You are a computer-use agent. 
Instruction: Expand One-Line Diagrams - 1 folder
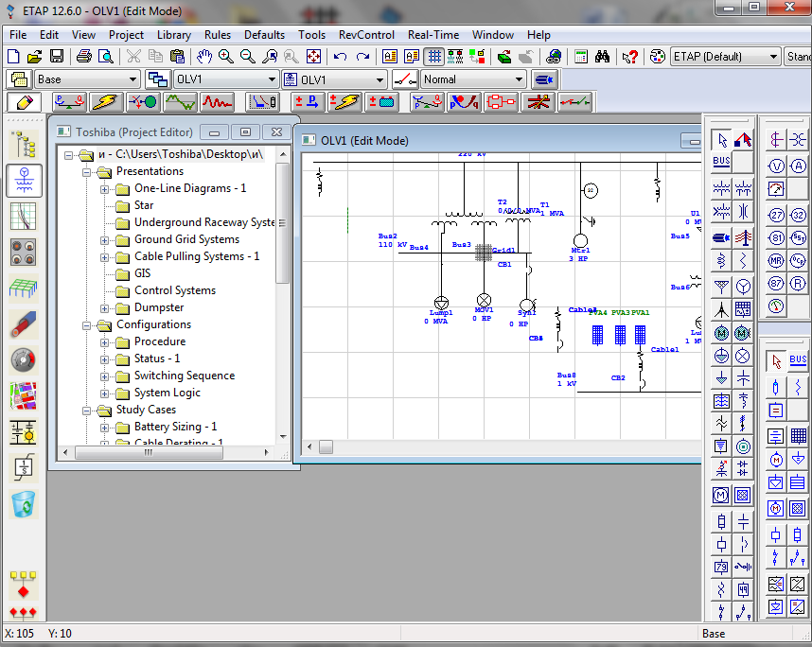[x=104, y=189]
